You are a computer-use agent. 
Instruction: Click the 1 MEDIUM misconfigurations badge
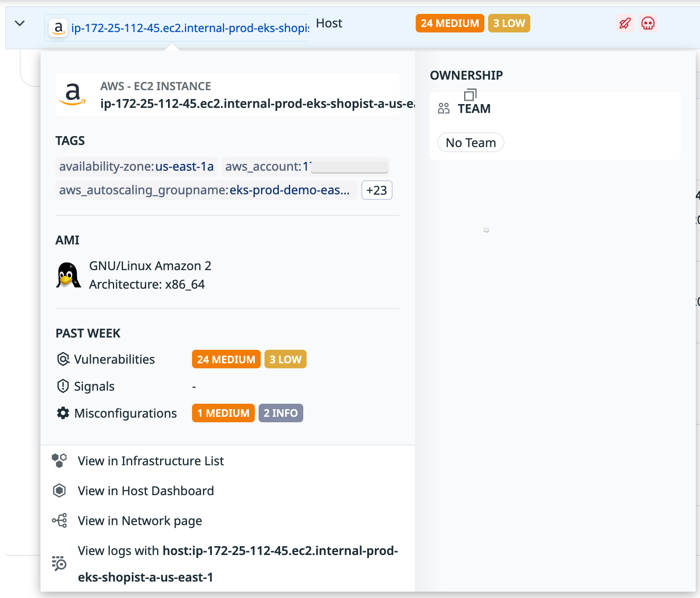tap(223, 413)
